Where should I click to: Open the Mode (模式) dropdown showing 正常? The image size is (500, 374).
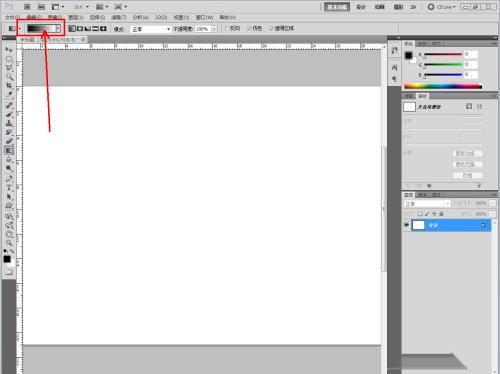click(151, 29)
